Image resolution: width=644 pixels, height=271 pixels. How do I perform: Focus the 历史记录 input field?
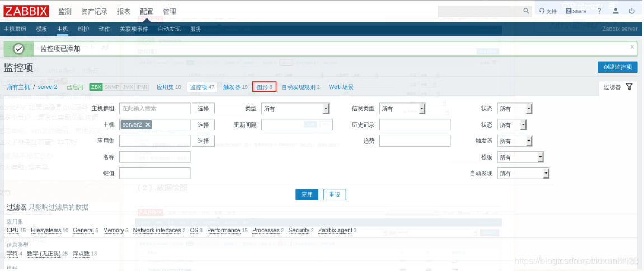pos(415,125)
